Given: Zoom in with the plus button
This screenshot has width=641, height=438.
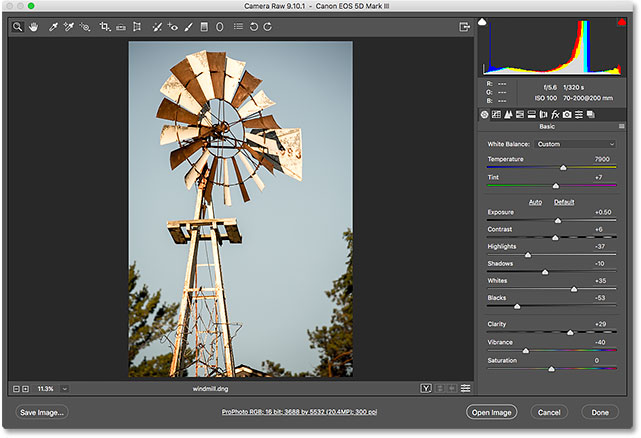Looking at the screenshot, I should coord(25,389).
